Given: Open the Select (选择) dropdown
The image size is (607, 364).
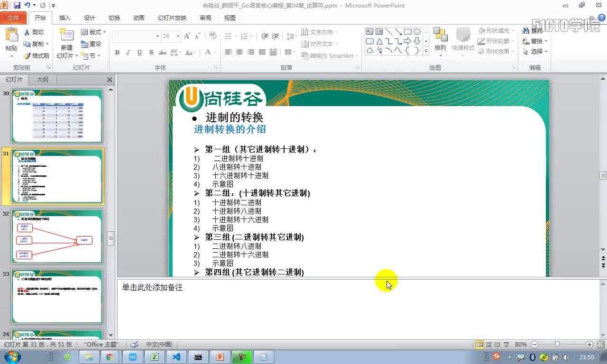Looking at the screenshot, I should coord(535,52).
